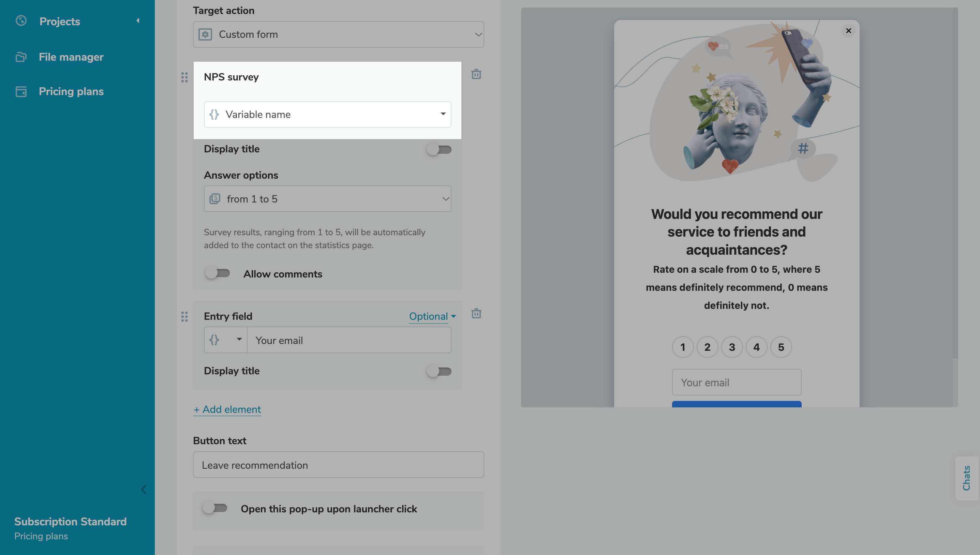Delete the NPS survey element via trash icon

tap(476, 74)
